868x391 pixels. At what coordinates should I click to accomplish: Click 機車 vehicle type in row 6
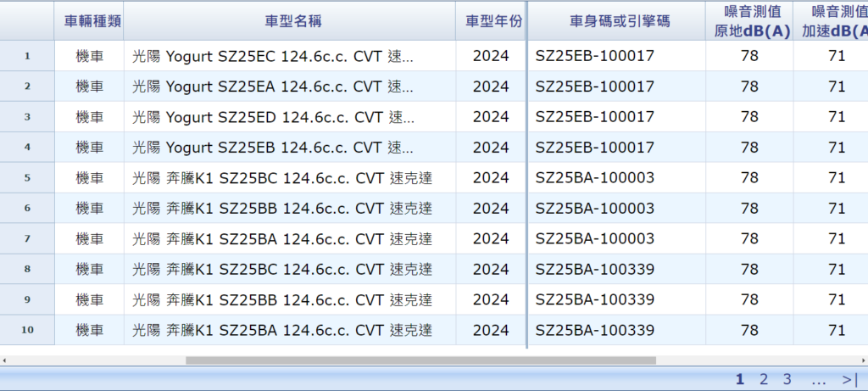(x=89, y=209)
